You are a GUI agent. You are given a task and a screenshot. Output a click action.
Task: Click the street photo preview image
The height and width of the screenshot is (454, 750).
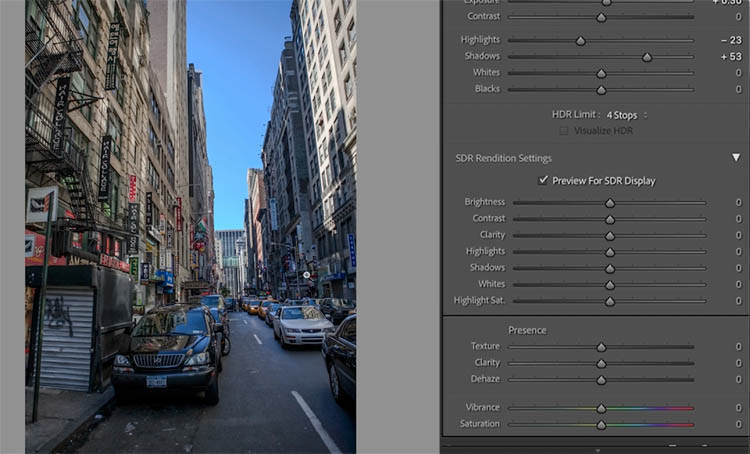tap(190, 226)
